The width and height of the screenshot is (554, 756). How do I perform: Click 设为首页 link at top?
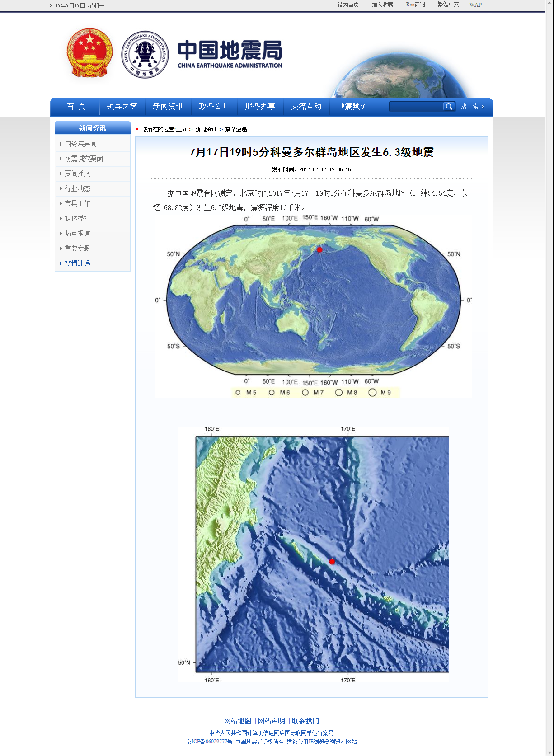pyautogui.click(x=348, y=5)
